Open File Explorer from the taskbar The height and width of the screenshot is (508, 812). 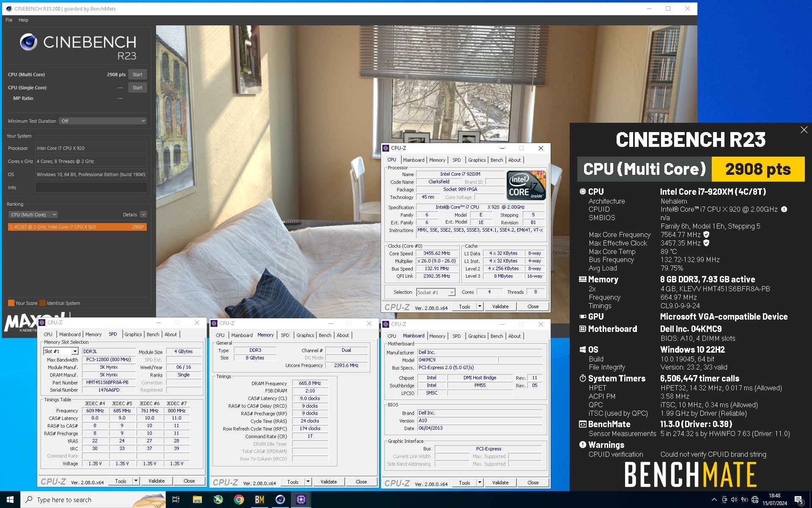click(x=197, y=500)
